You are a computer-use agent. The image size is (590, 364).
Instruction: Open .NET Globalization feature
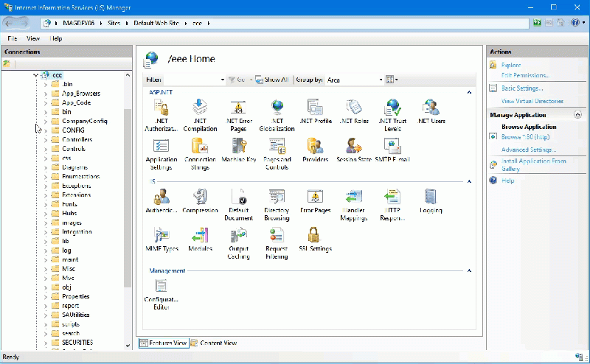point(277,115)
